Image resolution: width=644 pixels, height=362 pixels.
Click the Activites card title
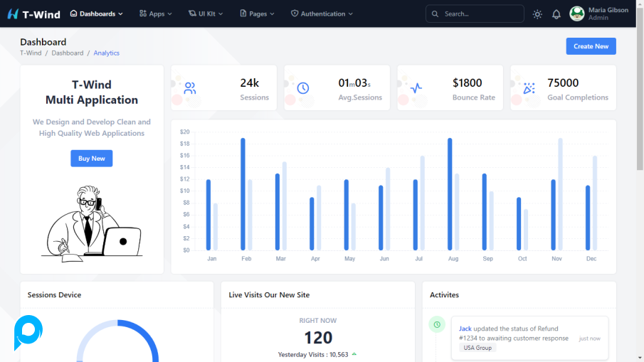tap(444, 294)
